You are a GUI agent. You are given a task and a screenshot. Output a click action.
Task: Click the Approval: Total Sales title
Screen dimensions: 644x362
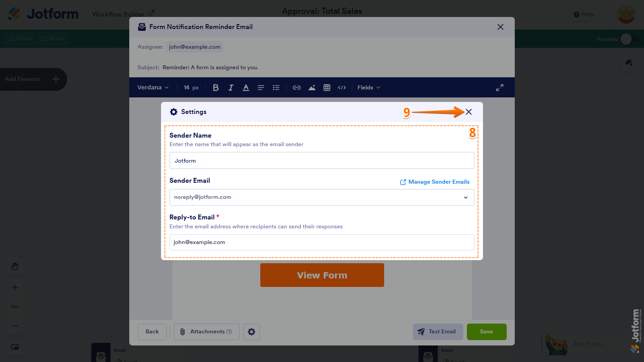(x=322, y=11)
